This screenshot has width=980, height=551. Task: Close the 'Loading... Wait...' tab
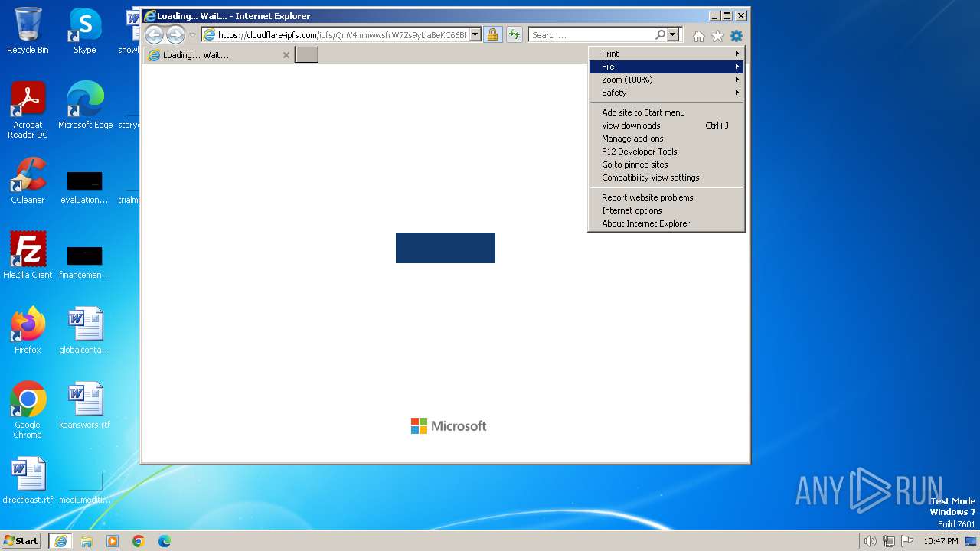(286, 55)
